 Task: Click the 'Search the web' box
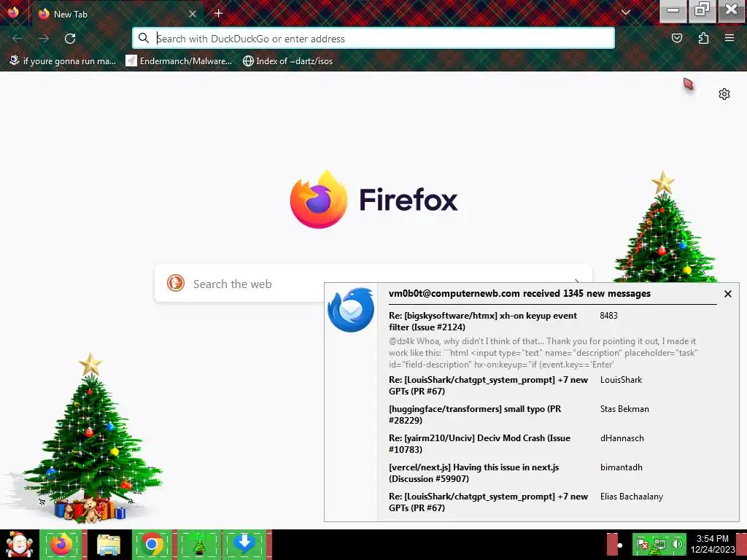373,284
